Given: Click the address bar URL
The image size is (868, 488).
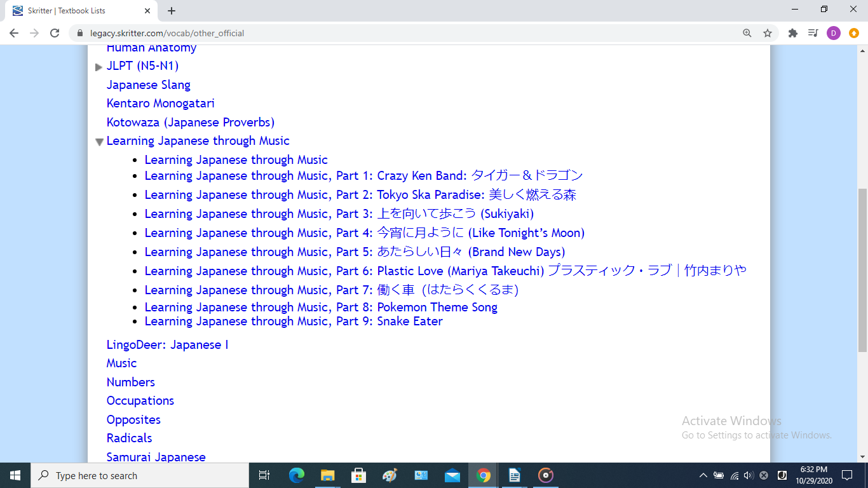Looking at the screenshot, I should pyautogui.click(x=167, y=33).
